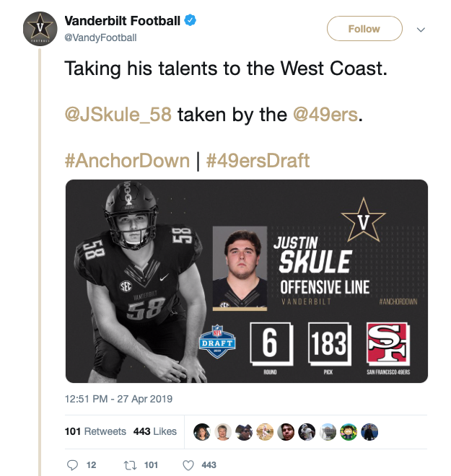View the 443 Likes list
This screenshot has width=451, height=476.
pos(154,431)
